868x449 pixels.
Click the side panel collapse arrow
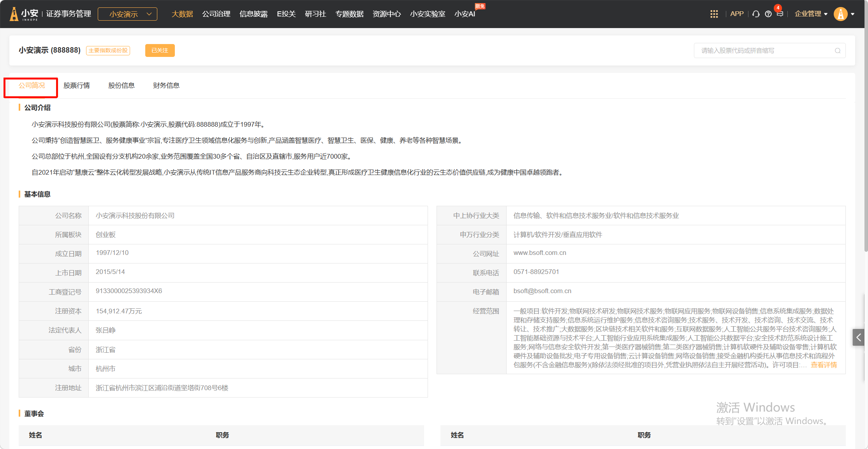pos(859,337)
